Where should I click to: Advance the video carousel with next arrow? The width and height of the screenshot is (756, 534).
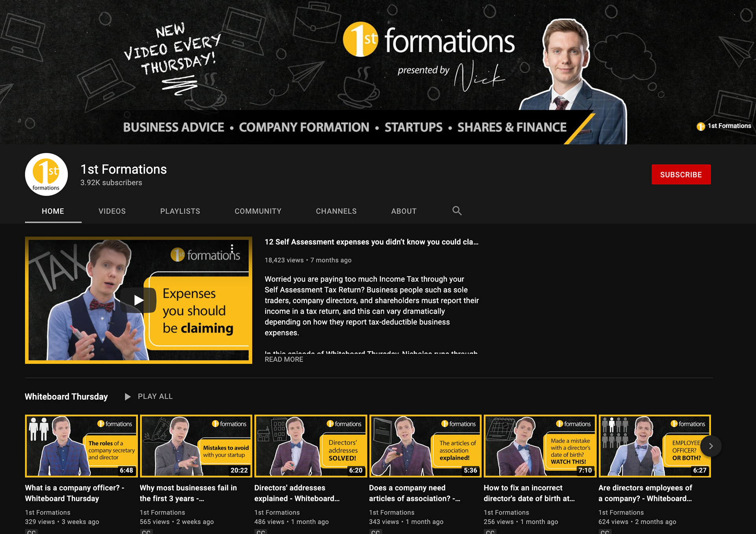(711, 446)
